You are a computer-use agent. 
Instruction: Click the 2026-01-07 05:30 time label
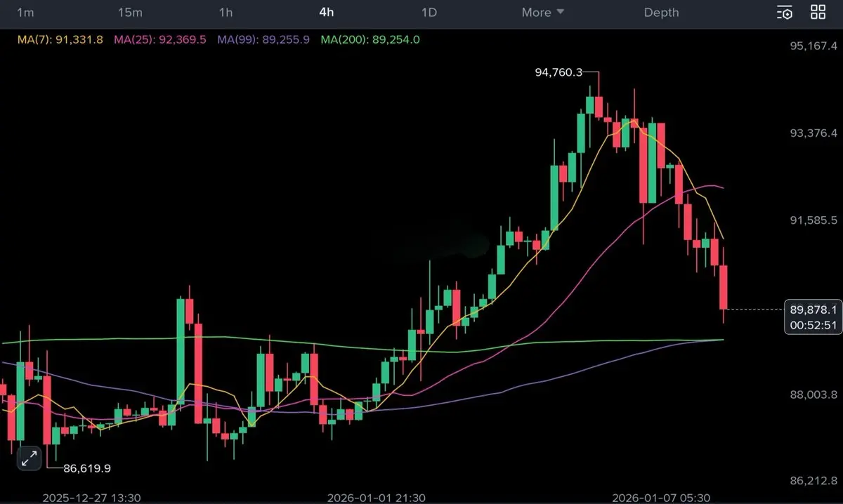(660, 498)
